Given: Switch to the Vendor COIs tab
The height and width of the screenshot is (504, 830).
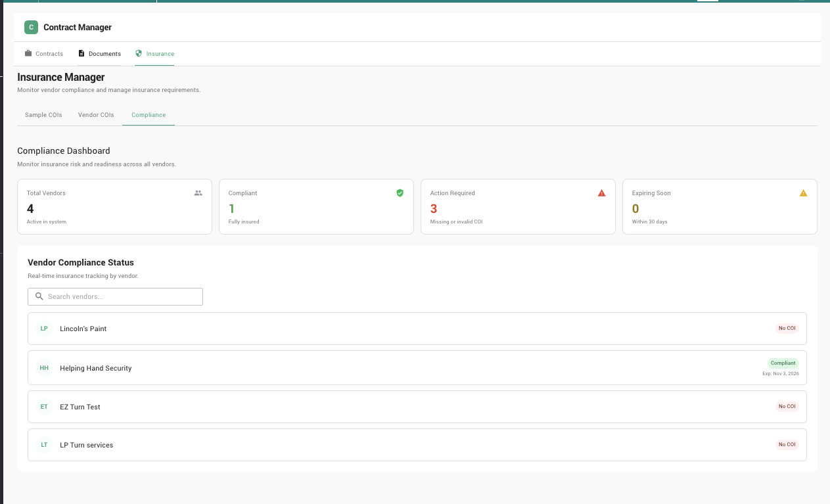Looking at the screenshot, I should [x=96, y=115].
